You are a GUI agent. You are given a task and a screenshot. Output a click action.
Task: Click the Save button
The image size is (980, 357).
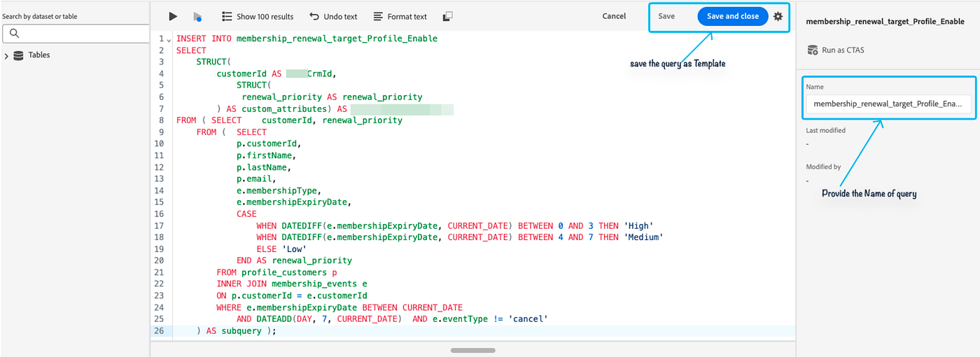(666, 16)
